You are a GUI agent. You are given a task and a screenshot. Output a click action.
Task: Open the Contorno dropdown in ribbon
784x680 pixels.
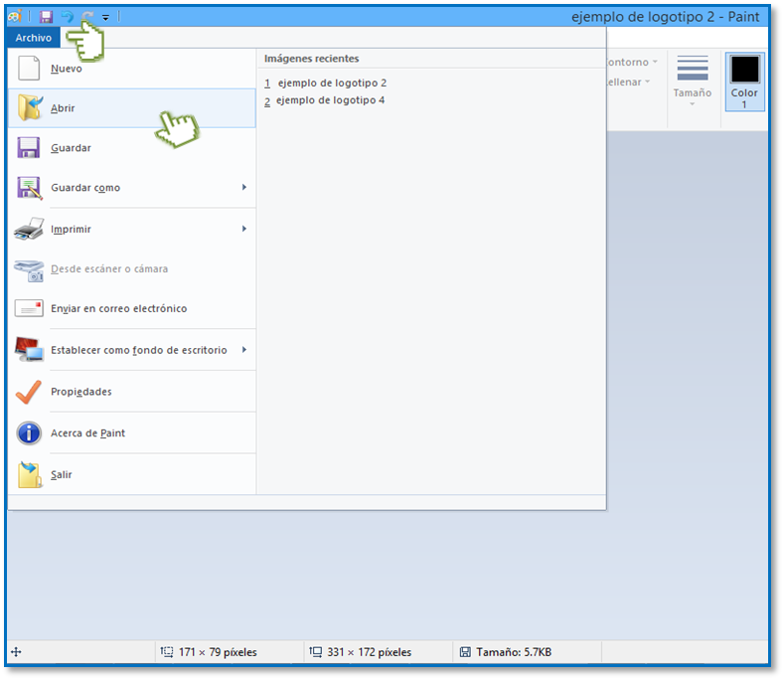click(x=633, y=62)
